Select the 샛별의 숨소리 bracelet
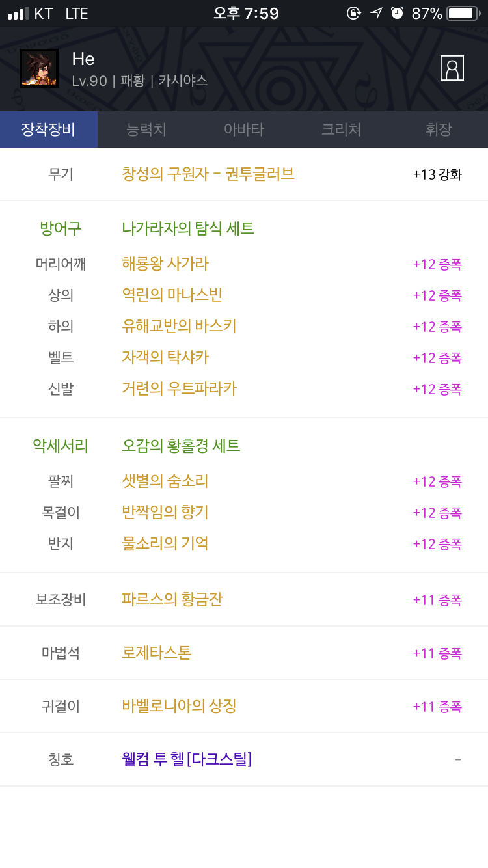This screenshot has width=488, height=868. pyautogui.click(x=165, y=481)
